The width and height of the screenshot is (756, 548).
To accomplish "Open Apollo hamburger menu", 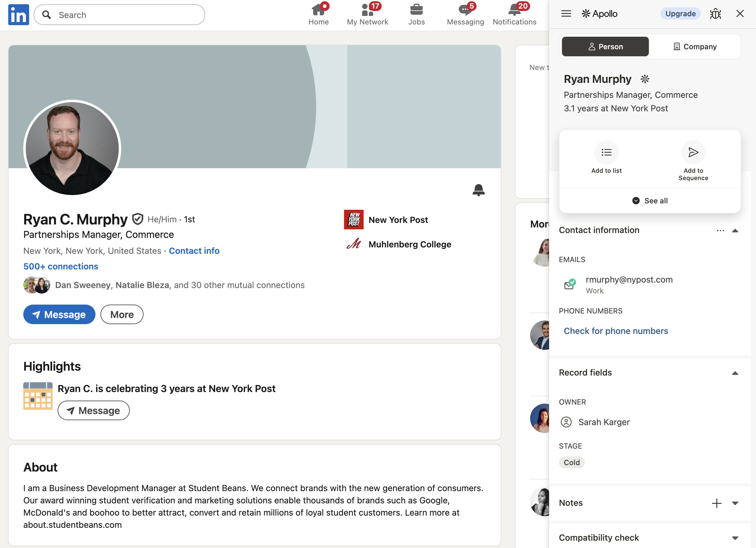I will coord(566,14).
